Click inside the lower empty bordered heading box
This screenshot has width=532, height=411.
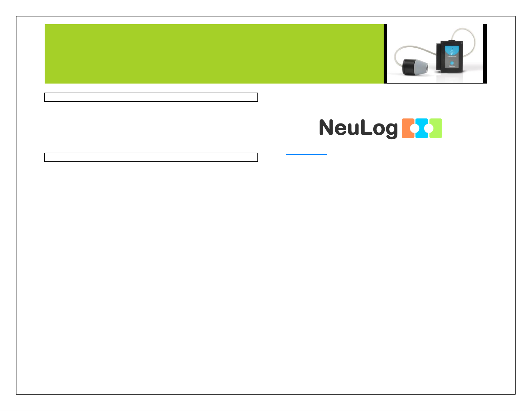[151, 157]
